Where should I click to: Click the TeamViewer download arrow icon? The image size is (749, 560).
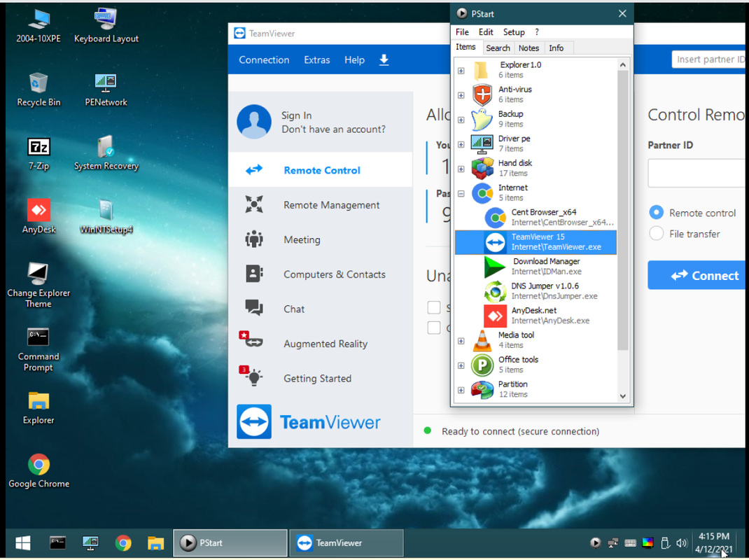click(x=384, y=59)
